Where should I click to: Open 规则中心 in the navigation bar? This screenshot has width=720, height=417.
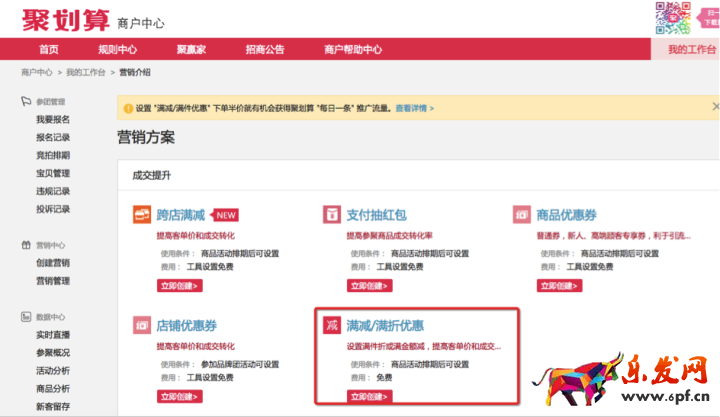tap(118, 49)
